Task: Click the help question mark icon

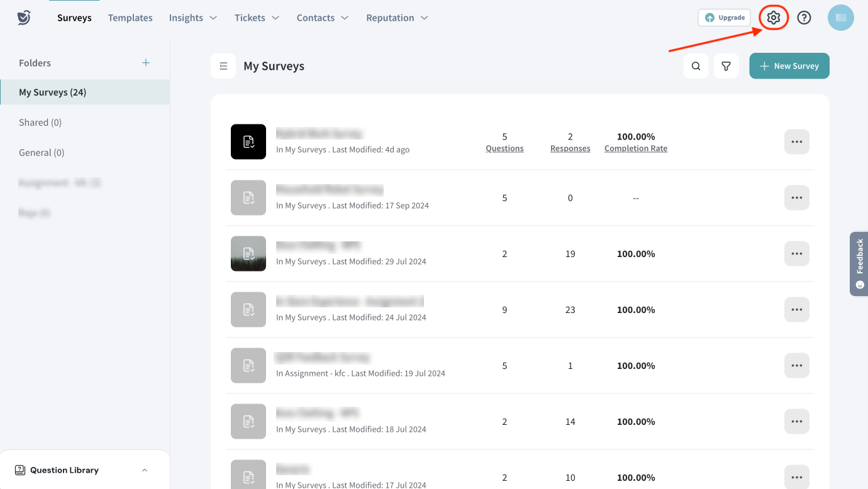Action: click(x=804, y=18)
